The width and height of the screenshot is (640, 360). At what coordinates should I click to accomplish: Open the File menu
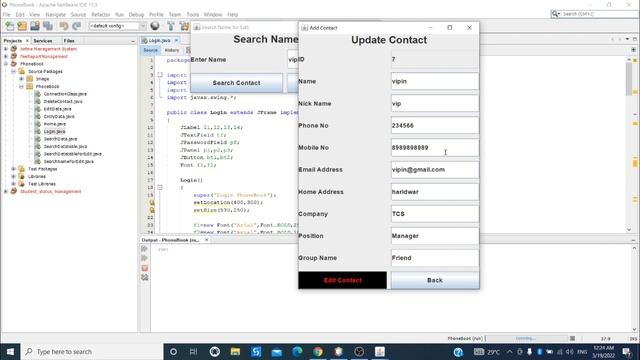(7, 14)
